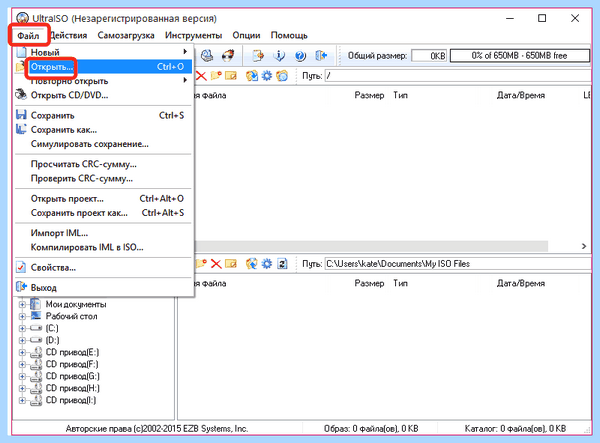
Task: Expand the CD привод(H:) node
Action: pos(22,388)
